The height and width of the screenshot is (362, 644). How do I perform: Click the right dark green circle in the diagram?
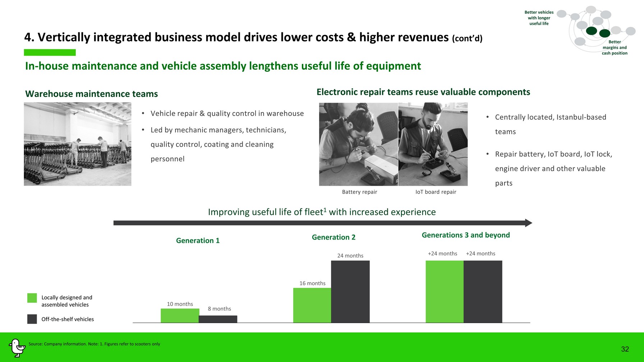tap(605, 33)
